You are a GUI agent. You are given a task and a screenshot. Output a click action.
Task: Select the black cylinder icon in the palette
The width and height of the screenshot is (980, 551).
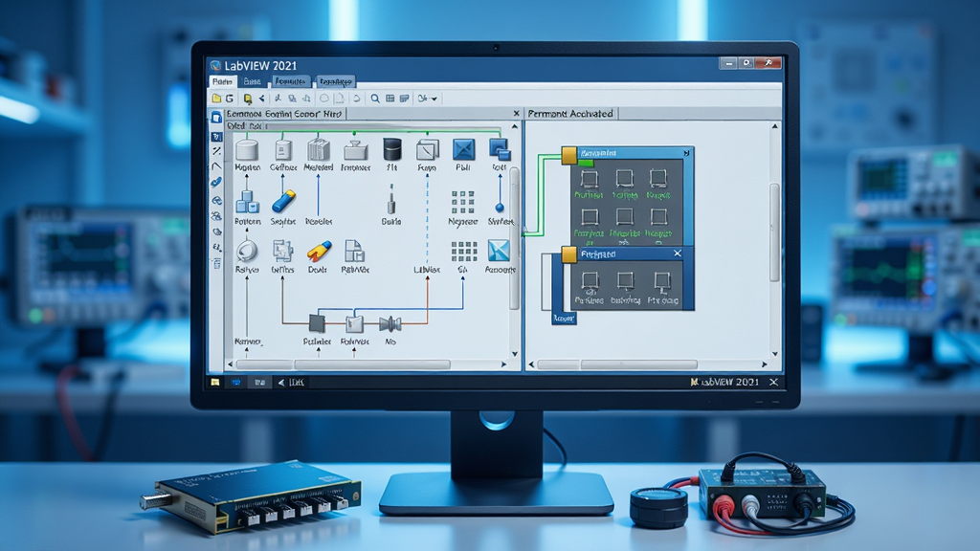point(391,149)
